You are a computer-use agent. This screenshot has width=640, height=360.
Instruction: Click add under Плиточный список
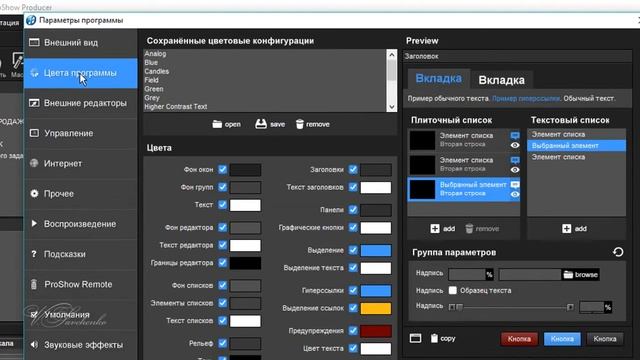click(x=443, y=229)
